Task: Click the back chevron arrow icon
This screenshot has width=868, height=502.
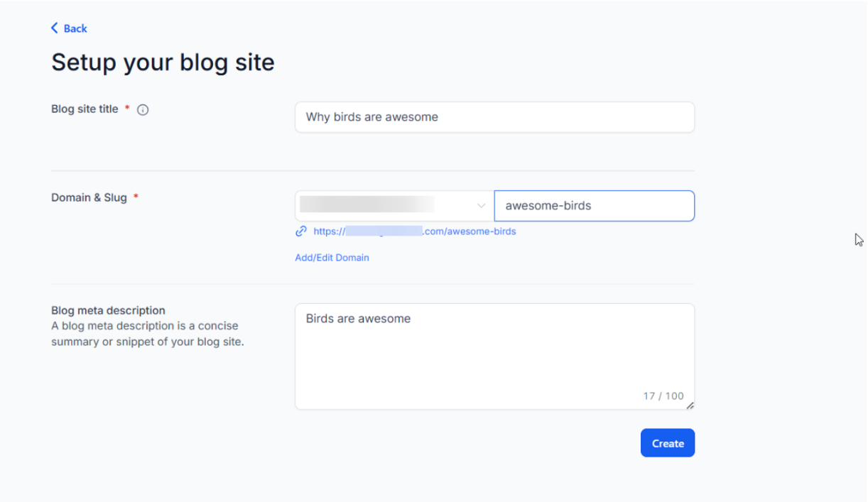Action: point(55,28)
